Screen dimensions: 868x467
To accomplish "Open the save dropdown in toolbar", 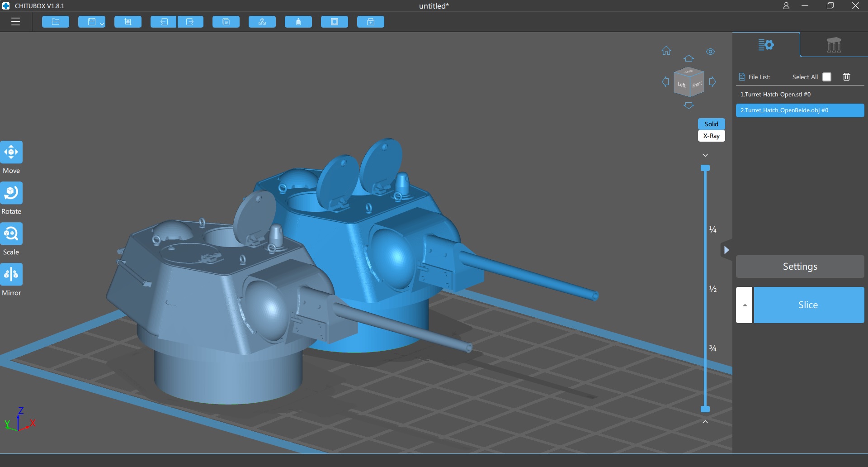I will 102,23.
